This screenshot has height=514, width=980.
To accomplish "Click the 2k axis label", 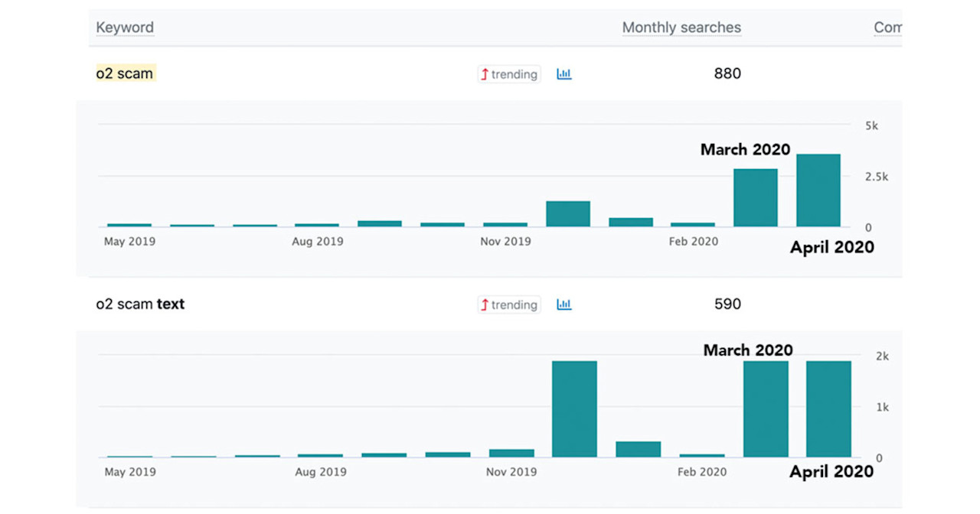I will (x=883, y=356).
